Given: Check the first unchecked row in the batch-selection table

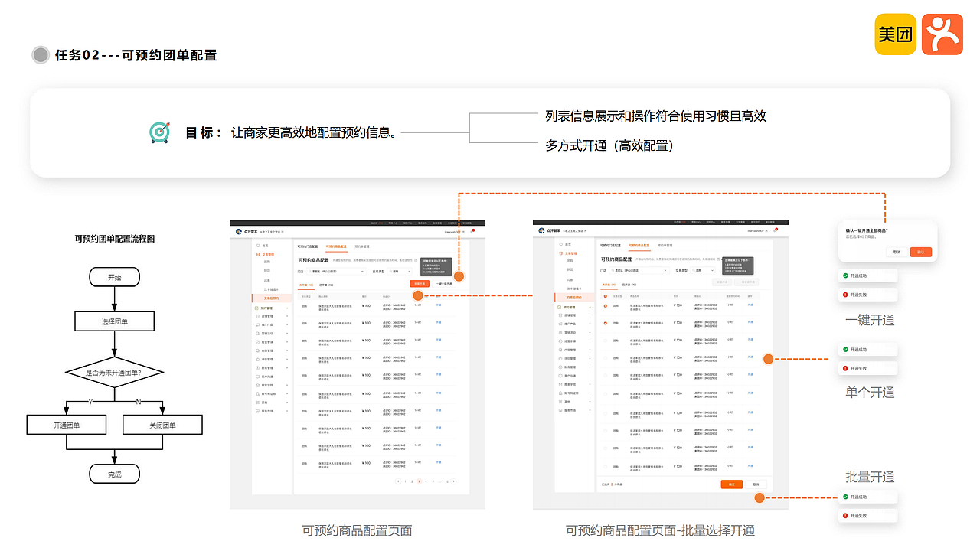Looking at the screenshot, I should tap(606, 341).
